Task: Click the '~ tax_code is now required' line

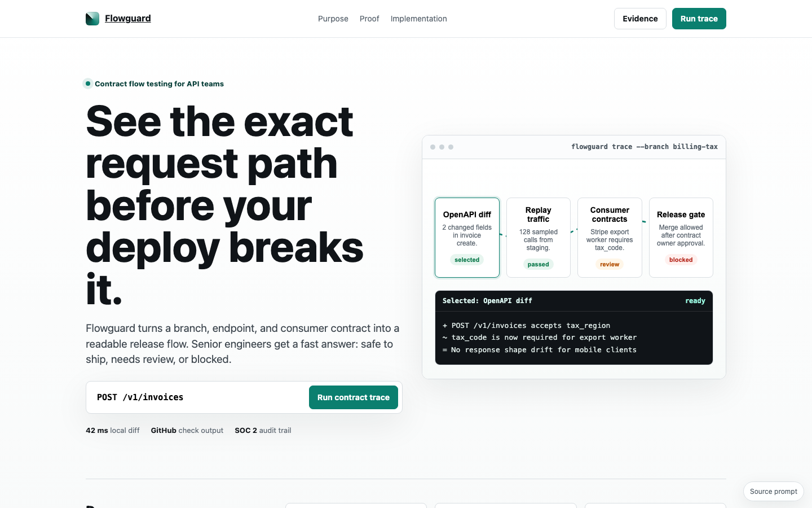Action: point(540,338)
